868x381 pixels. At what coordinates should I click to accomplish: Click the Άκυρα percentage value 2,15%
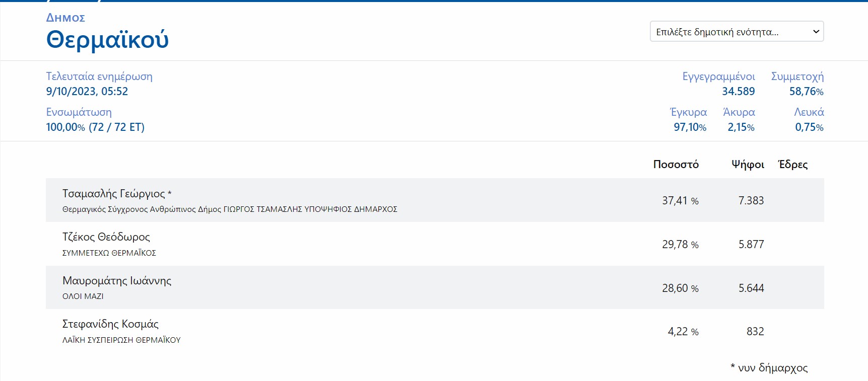pos(741,127)
